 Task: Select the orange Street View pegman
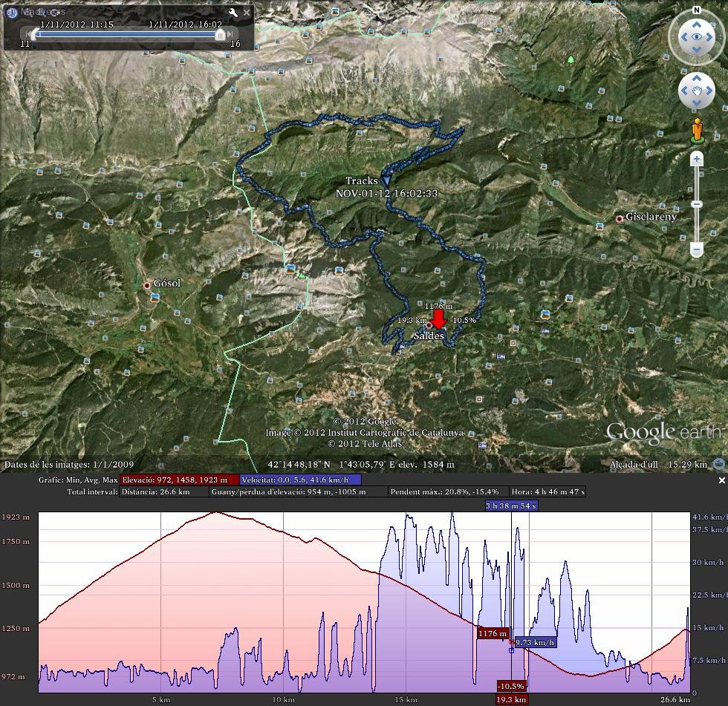[697, 131]
